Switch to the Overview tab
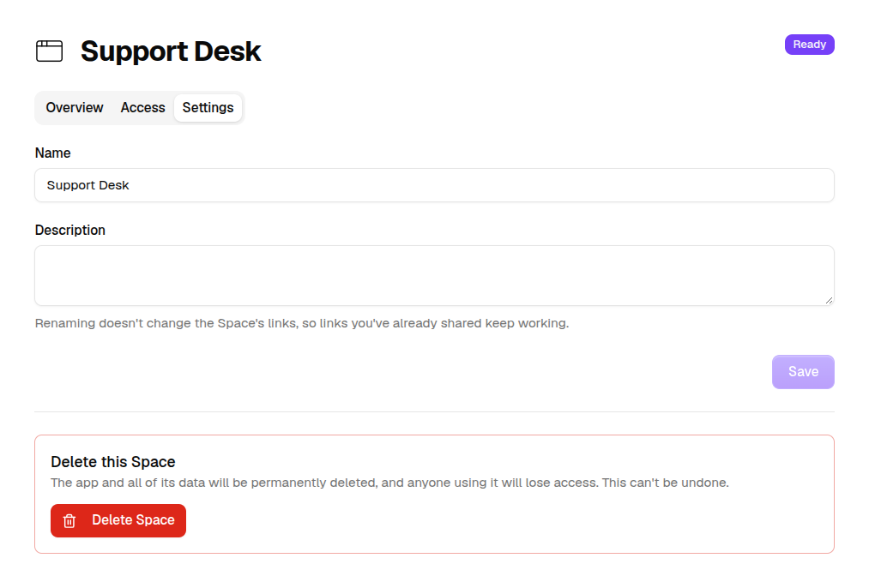The width and height of the screenshot is (869, 588). pos(75,107)
